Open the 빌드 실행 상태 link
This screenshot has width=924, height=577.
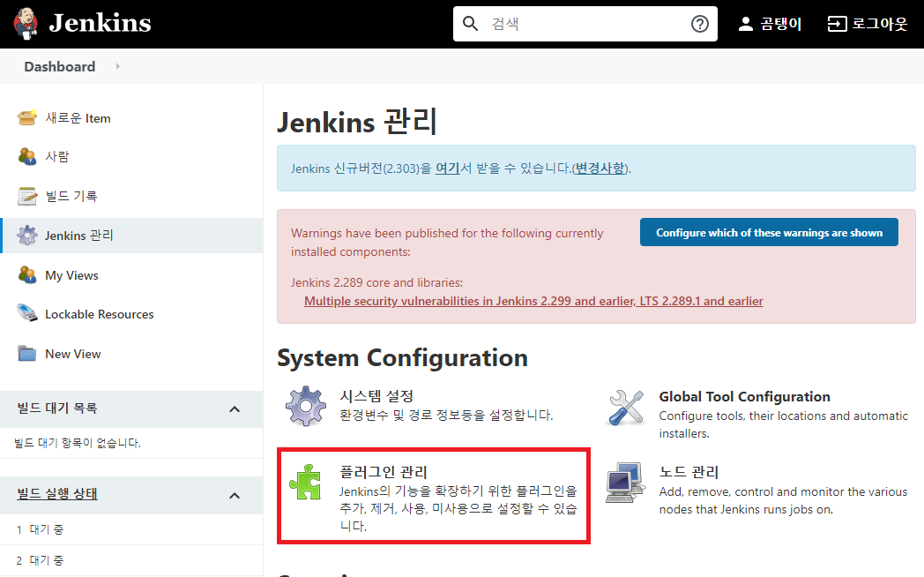point(57,494)
